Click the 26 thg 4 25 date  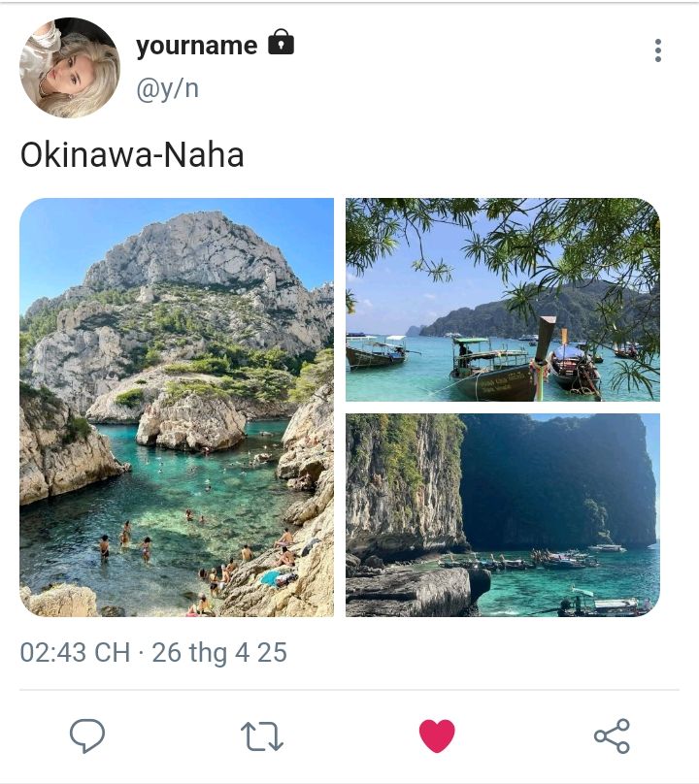(x=219, y=653)
